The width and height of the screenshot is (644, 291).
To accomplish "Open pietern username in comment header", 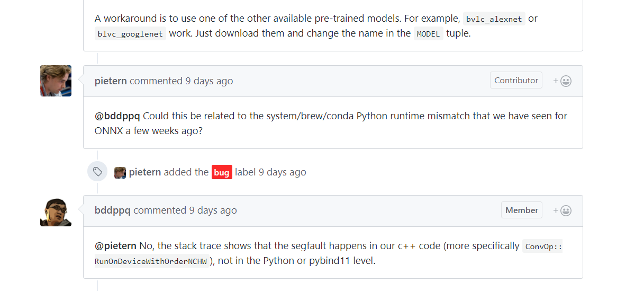I will [x=111, y=81].
